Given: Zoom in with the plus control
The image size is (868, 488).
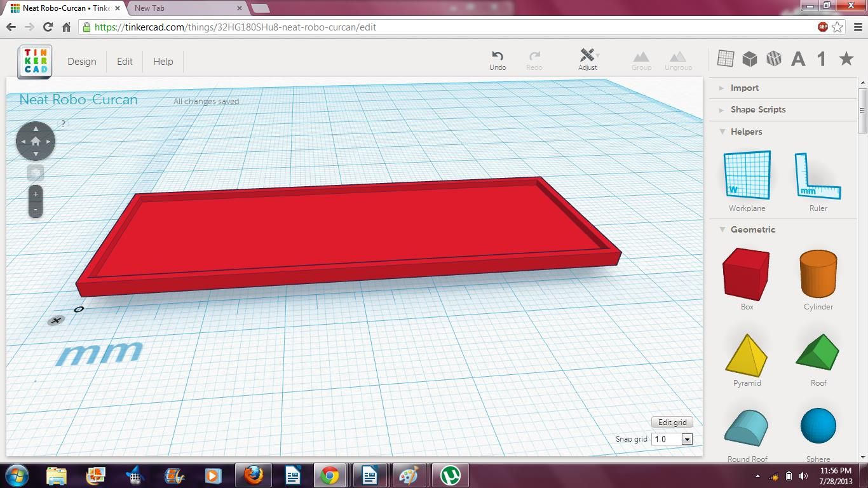Looking at the screenshot, I should tap(36, 193).
